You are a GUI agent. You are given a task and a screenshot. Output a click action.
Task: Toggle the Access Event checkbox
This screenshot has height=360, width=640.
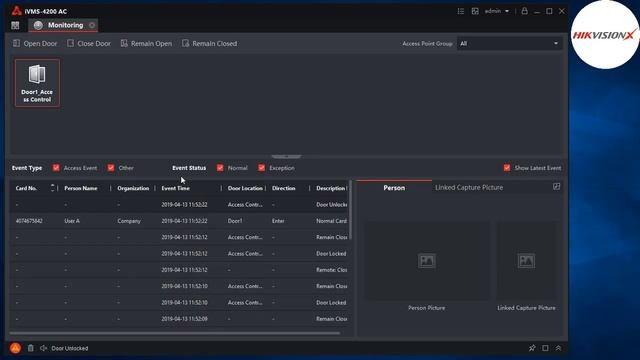[56, 168]
